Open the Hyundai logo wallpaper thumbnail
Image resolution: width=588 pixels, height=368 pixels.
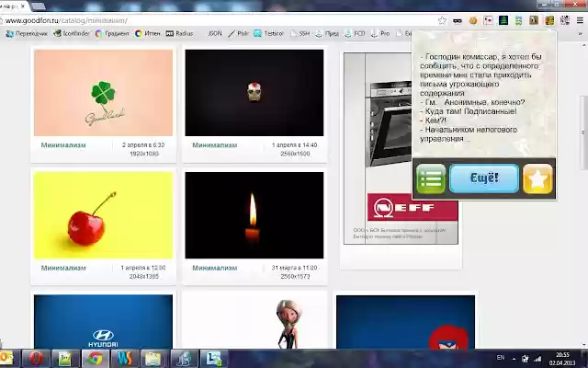103,322
